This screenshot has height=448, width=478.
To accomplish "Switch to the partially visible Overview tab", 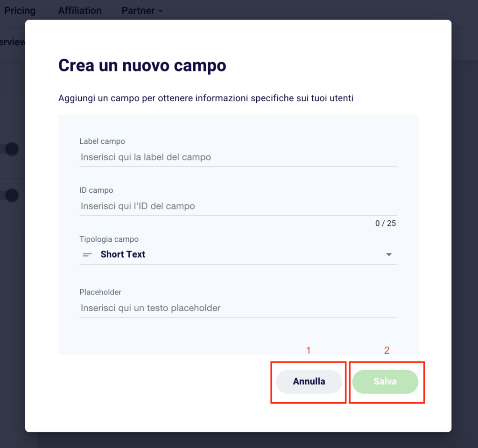I will pos(13,42).
